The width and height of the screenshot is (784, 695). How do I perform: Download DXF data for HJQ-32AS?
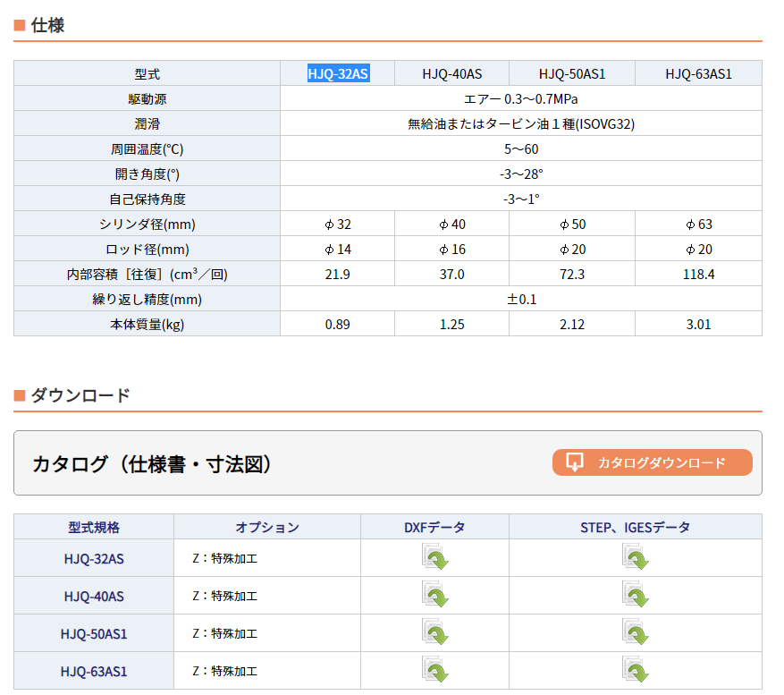point(434,558)
